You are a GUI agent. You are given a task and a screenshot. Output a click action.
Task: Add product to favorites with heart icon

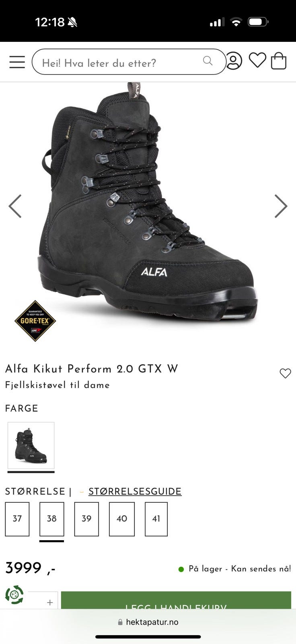tap(285, 374)
